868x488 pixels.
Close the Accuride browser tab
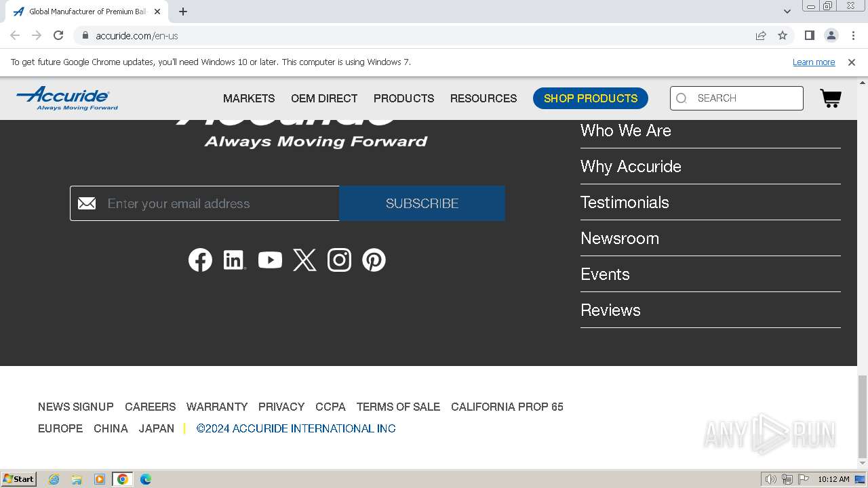tap(157, 12)
